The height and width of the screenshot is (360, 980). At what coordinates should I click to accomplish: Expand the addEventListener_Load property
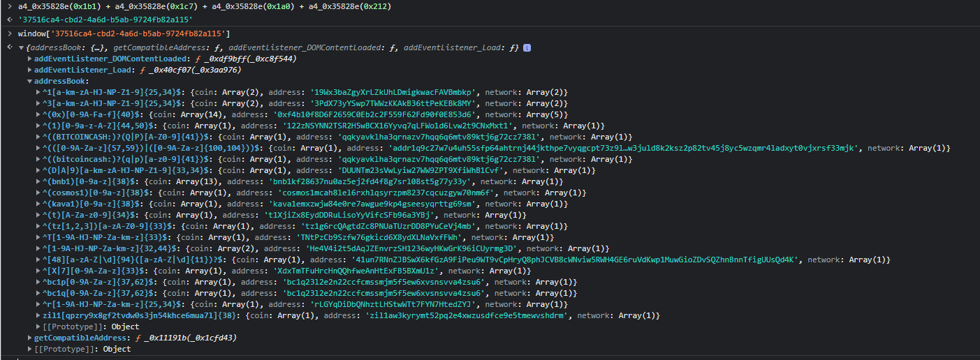(30, 70)
